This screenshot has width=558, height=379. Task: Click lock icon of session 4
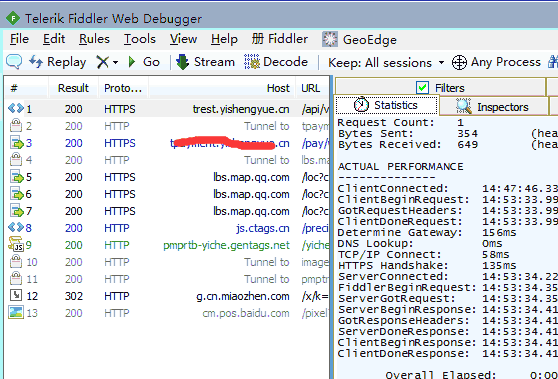[x=16, y=159]
